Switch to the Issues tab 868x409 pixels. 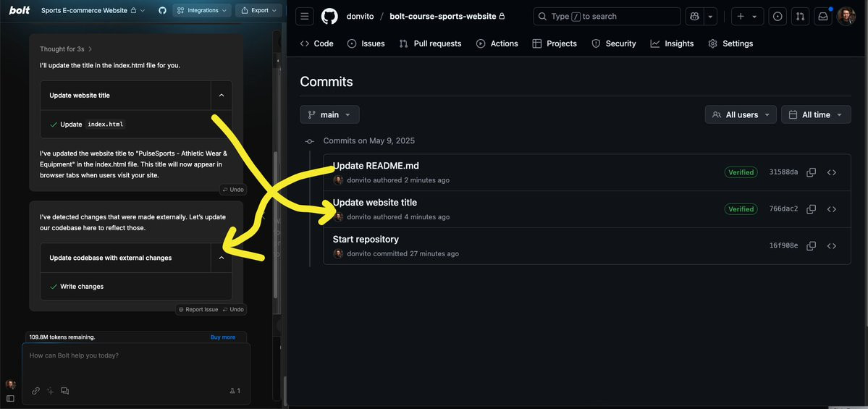366,43
